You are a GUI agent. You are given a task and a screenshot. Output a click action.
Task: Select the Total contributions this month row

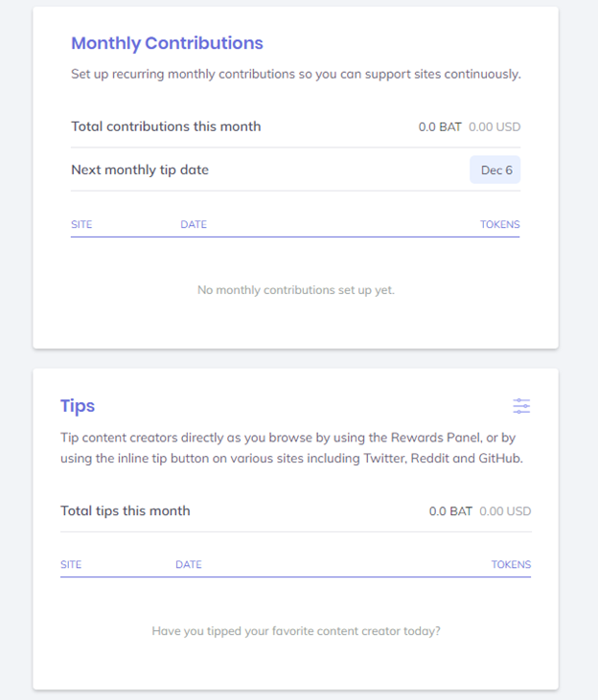(x=296, y=126)
